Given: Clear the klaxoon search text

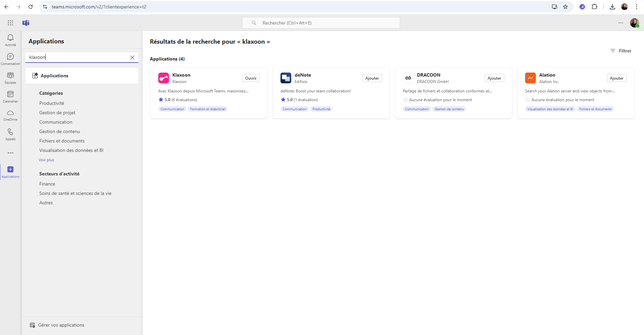Looking at the screenshot, I should 132,57.
